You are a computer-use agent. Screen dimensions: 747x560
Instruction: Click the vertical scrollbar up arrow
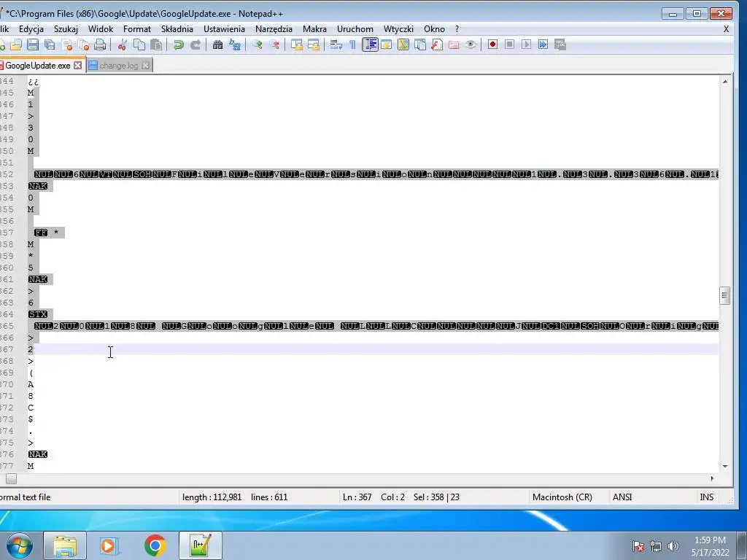tap(725, 82)
